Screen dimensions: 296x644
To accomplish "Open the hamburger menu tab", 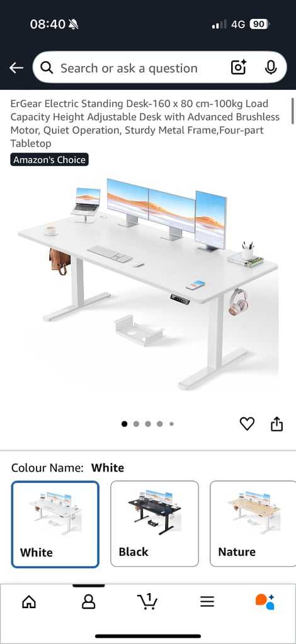I will click(x=207, y=602).
